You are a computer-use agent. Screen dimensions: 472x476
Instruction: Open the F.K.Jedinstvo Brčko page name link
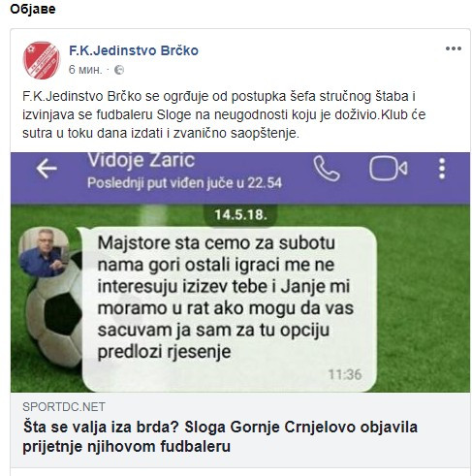[x=134, y=50]
